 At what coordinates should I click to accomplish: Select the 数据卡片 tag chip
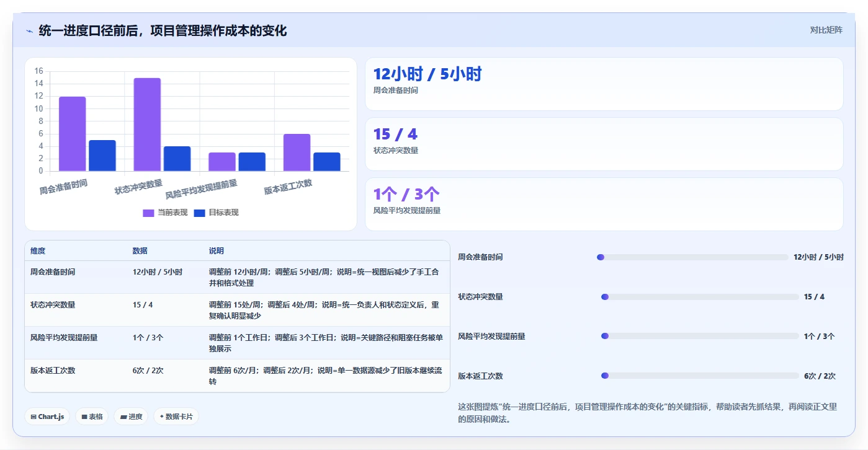[x=176, y=417]
